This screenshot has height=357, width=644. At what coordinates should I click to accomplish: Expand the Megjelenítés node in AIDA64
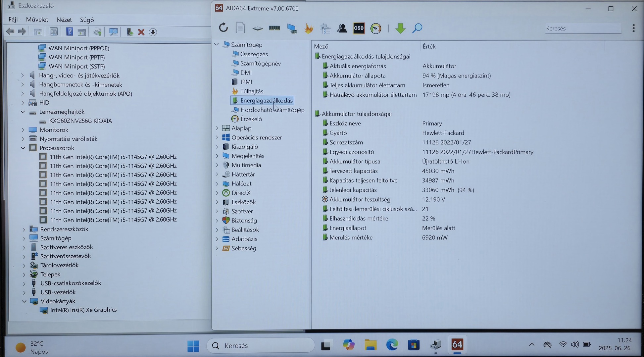[217, 156]
